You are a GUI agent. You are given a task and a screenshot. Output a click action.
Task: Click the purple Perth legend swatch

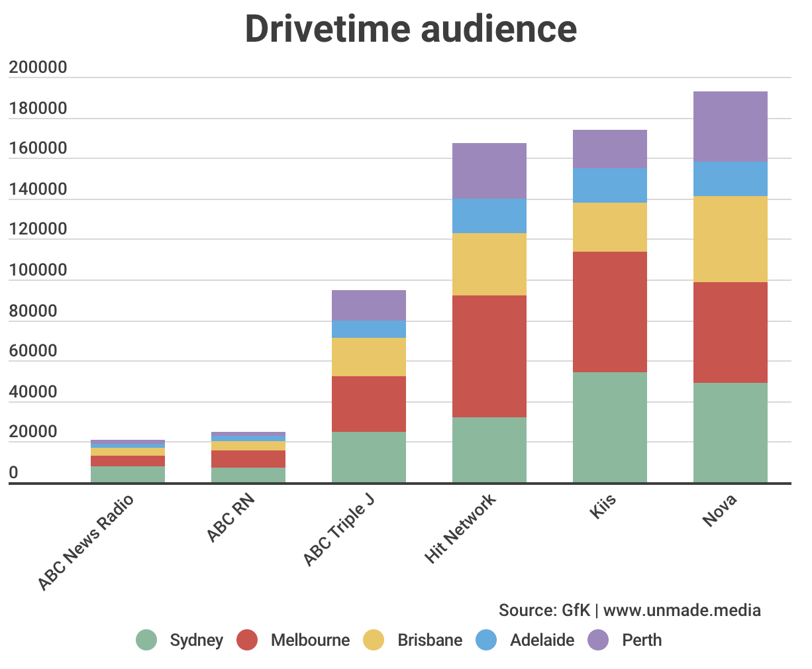598,640
